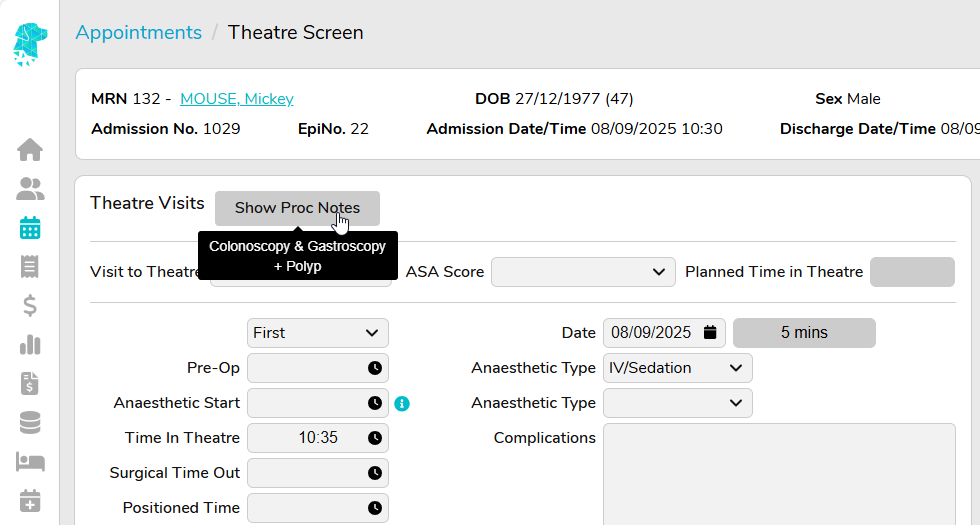Image resolution: width=980 pixels, height=525 pixels.
Task: Click the Anaesthetic Start time field
Action: 318,403
